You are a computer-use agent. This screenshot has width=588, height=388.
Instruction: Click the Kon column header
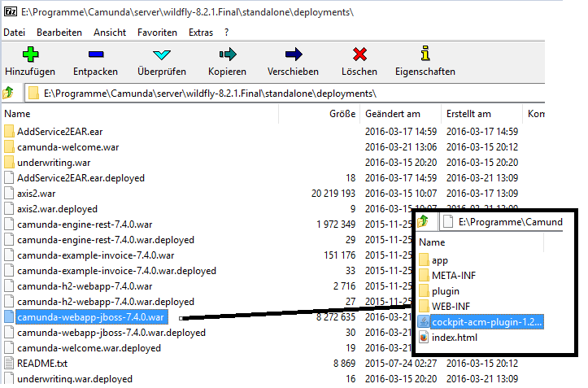click(x=535, y=114)
